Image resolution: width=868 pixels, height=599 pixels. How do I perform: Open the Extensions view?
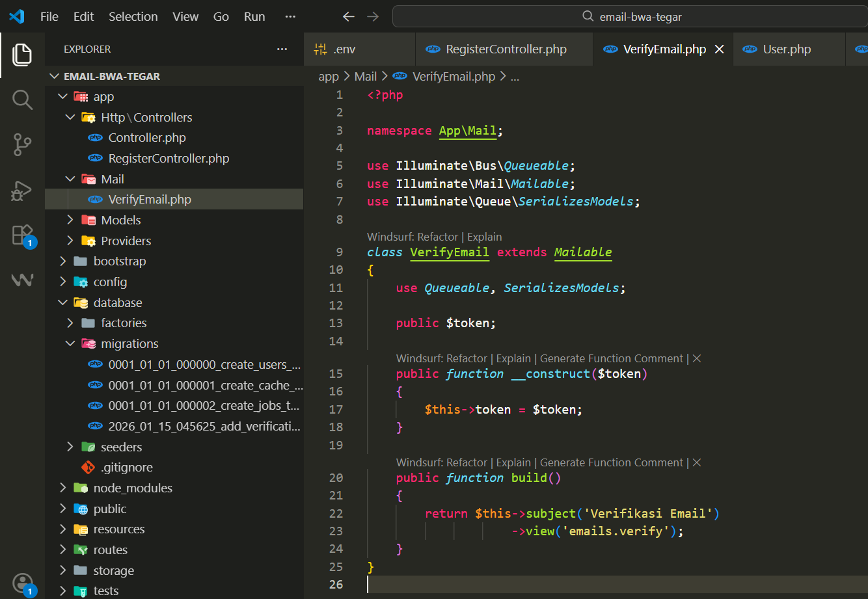tap(22, 235)
